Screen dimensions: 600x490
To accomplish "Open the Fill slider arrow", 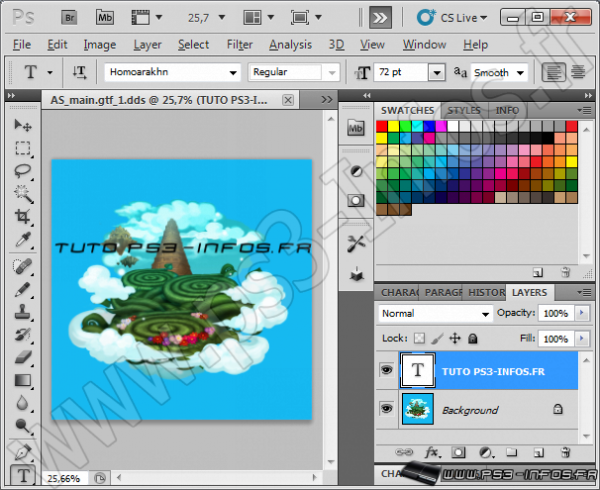I will coord(582,339).
